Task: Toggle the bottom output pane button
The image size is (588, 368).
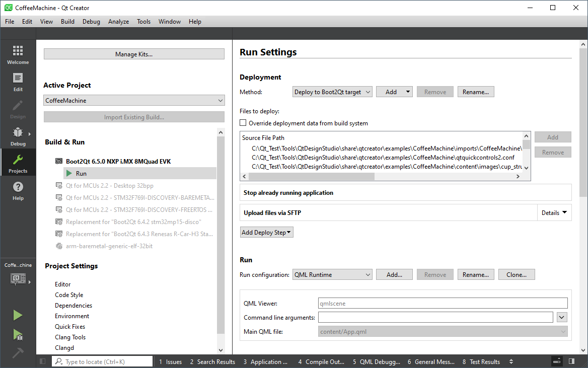Action: click(557, 361)
